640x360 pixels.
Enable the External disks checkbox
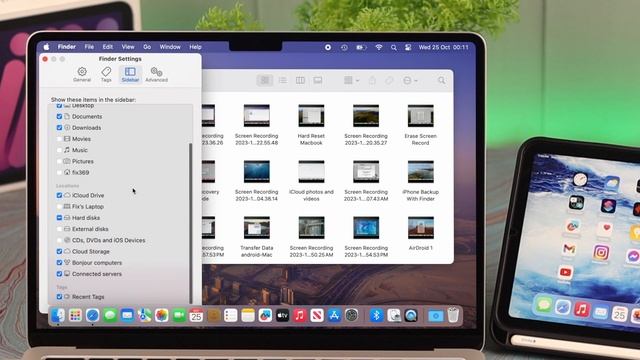tap(59, 229)
